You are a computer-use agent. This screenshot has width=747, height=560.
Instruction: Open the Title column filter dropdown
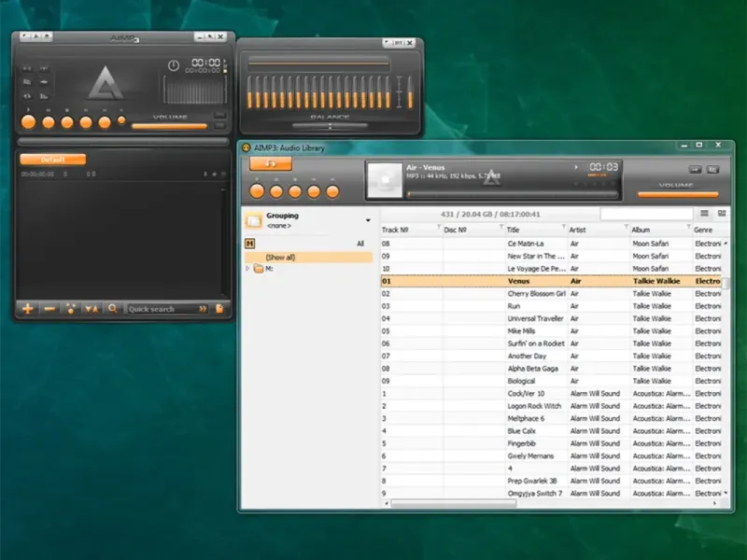(x=563, y=227)
